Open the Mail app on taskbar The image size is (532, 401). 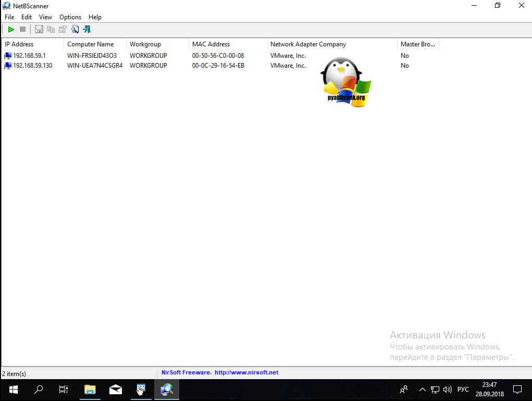pyautogui.click(x=115, y=389)
